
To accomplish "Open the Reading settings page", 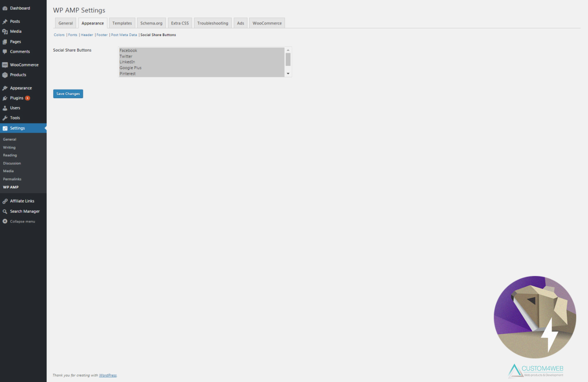I will click(x=10, y=155).
